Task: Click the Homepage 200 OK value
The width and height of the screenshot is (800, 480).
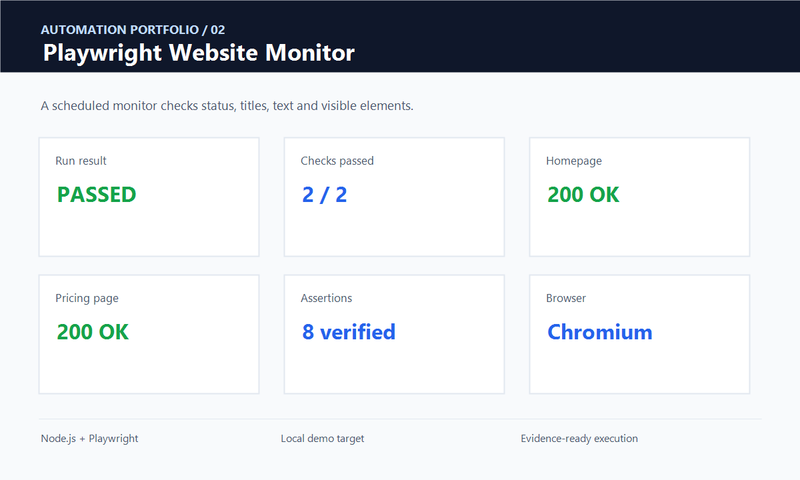Action: (583, 194)
